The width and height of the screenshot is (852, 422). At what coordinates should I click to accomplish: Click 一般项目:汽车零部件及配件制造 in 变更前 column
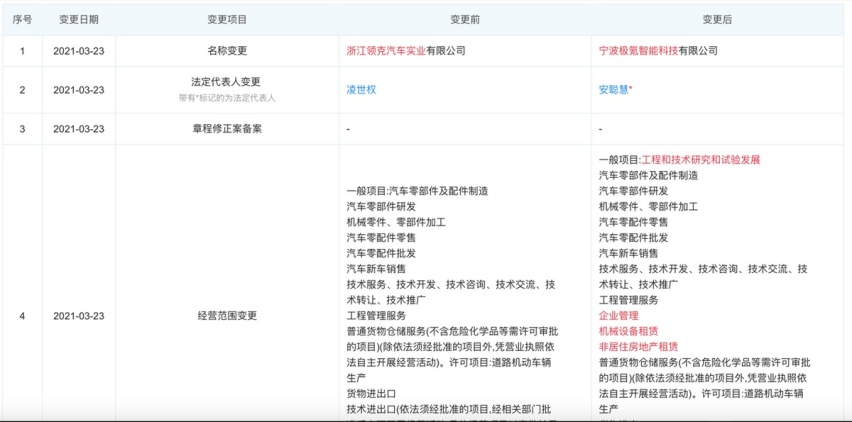pyautogui.click(x=417, y=191)
